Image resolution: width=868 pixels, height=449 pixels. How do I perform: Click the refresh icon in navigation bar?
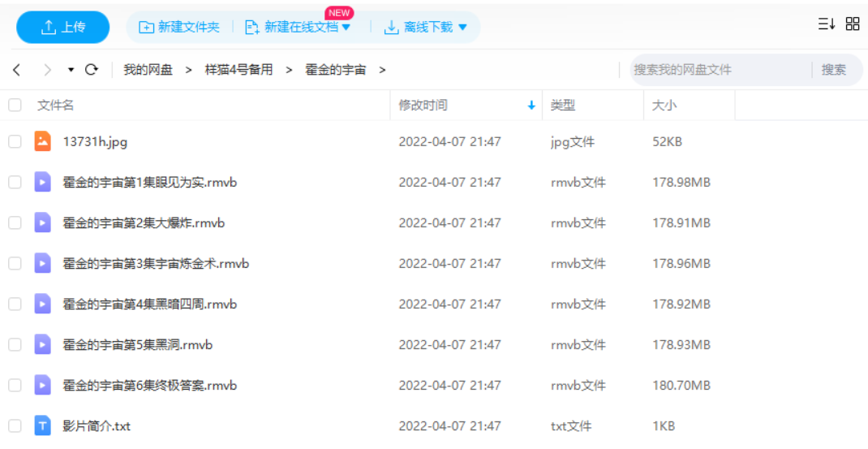tap(92, 70)
